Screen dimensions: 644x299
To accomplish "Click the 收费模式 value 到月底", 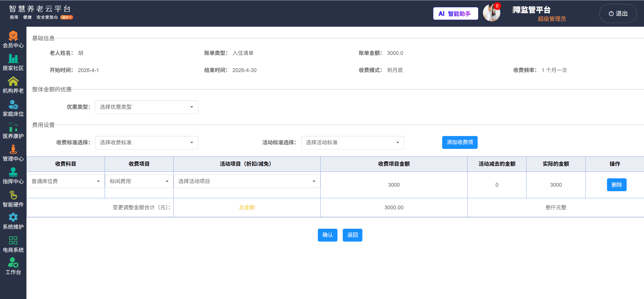I will [x=395, y=70].
